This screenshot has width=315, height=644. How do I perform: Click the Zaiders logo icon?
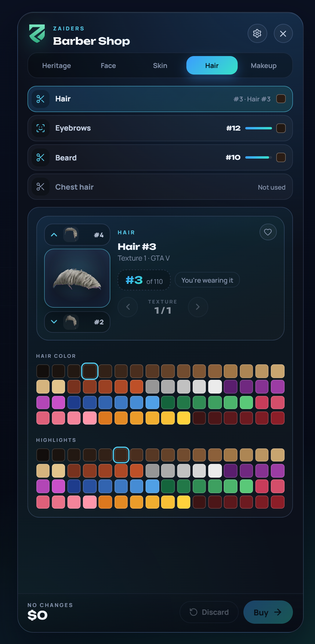[x=37, y=33]
